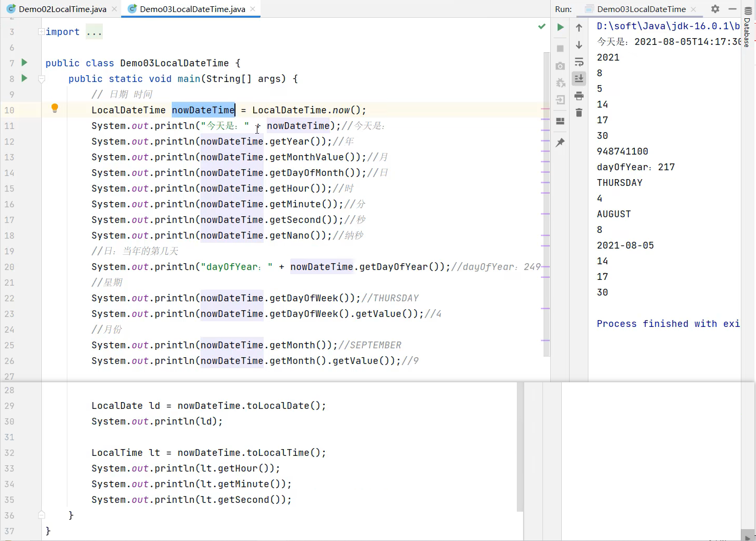Toggle scroll to end of console
The width and height of the screenshot is (756, 541).
(x=579, y=79)
